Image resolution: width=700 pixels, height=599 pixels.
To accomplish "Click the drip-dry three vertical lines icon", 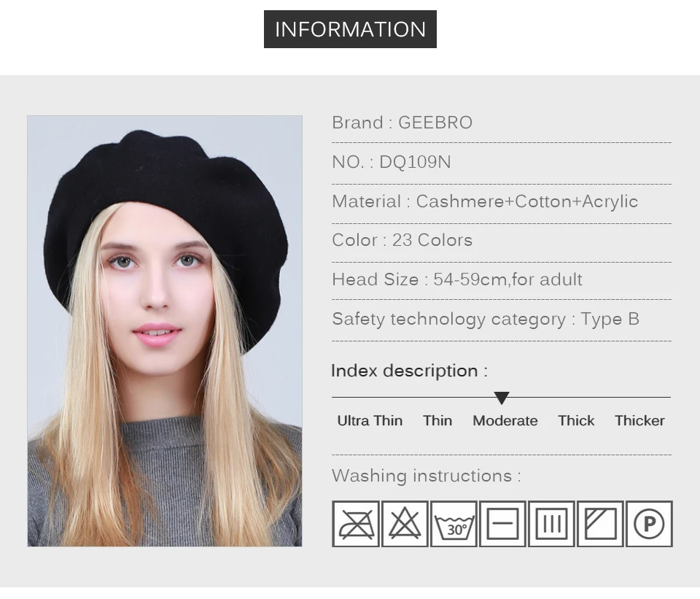I will pyautogui.click(x=551, y=524).
